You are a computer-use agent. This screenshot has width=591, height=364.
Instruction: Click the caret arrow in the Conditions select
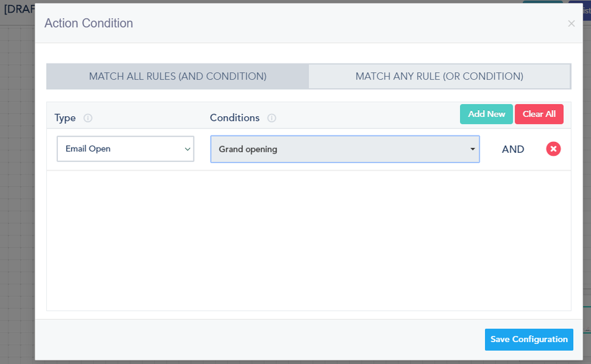pyautogui.click(x=473, y=149)
